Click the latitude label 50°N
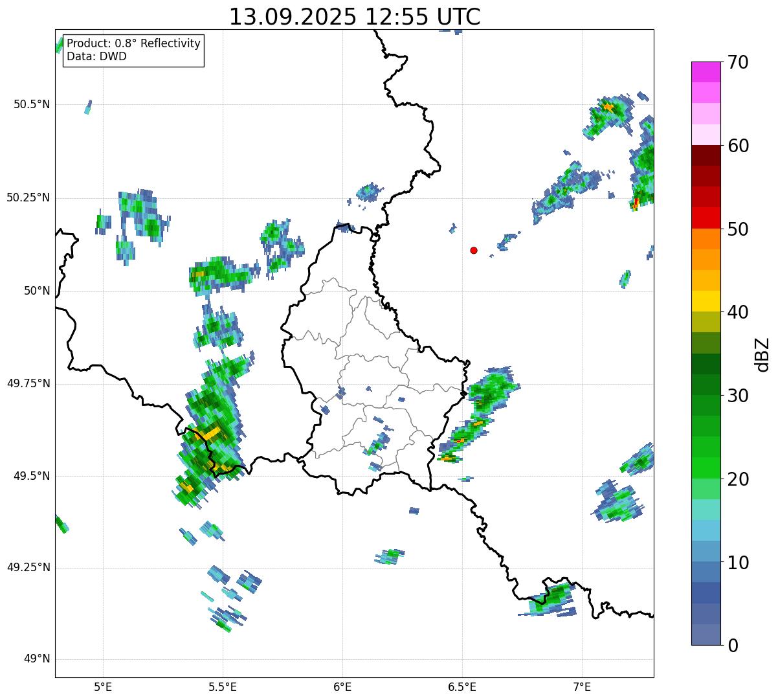This screenshot has width=778, height=700. [x=36, y=291]
